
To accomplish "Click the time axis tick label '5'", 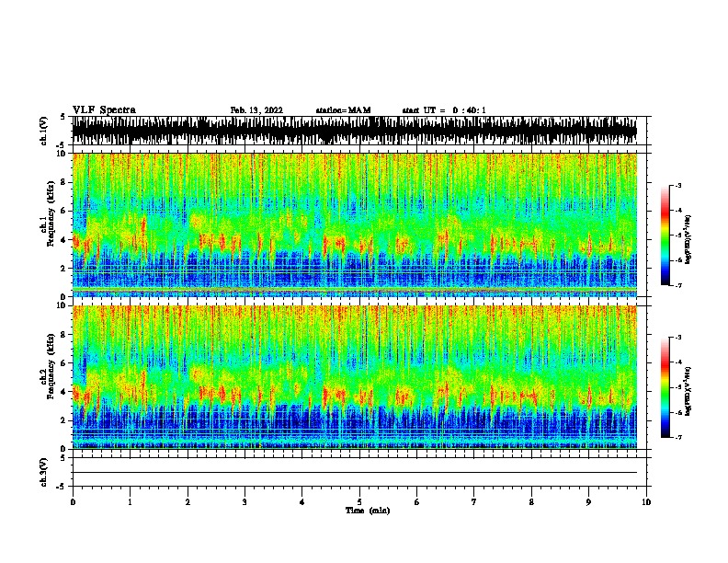I will click(359, 502).
